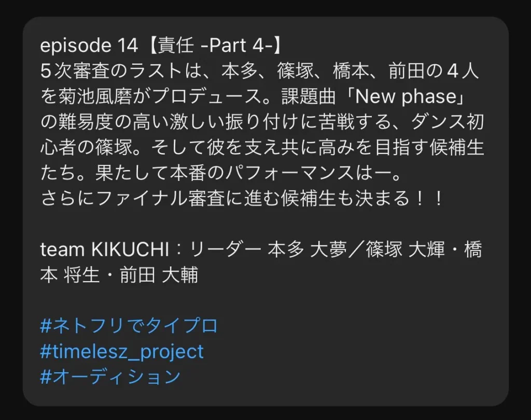The width and height of the screenshot is (531, 420).
Task: Click the word リーダー in team line
Action: click(225, 249)
